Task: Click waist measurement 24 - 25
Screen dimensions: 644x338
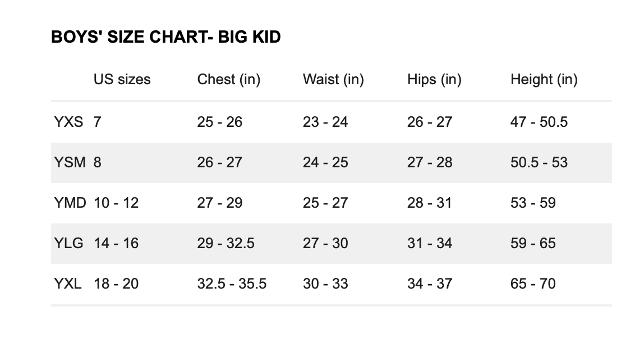Action: click(325, 162)
